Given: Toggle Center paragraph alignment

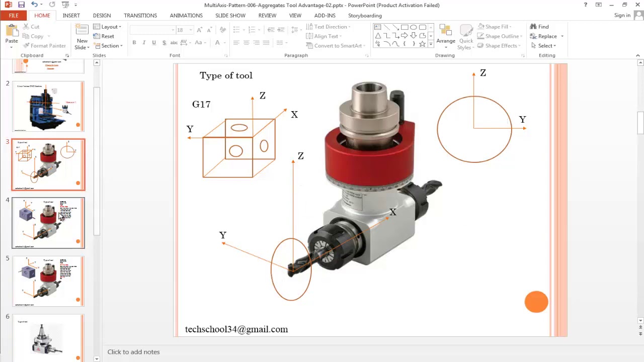Looking at the screenshot, I should (247, 43).
